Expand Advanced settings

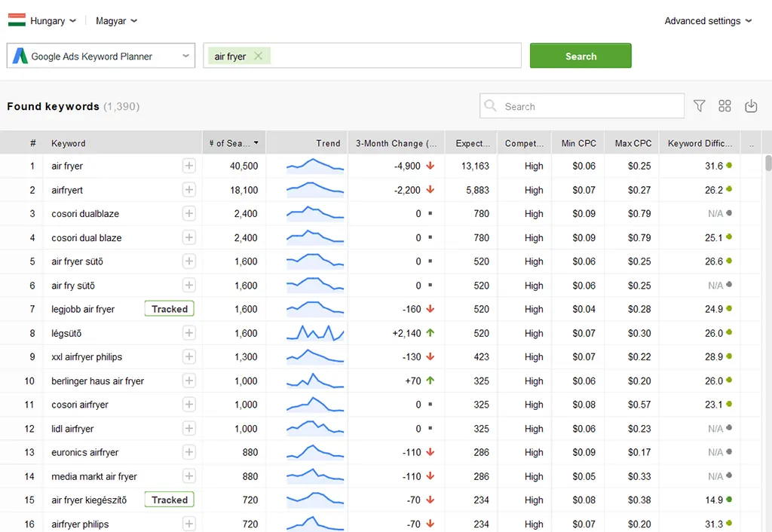(708, 21)
